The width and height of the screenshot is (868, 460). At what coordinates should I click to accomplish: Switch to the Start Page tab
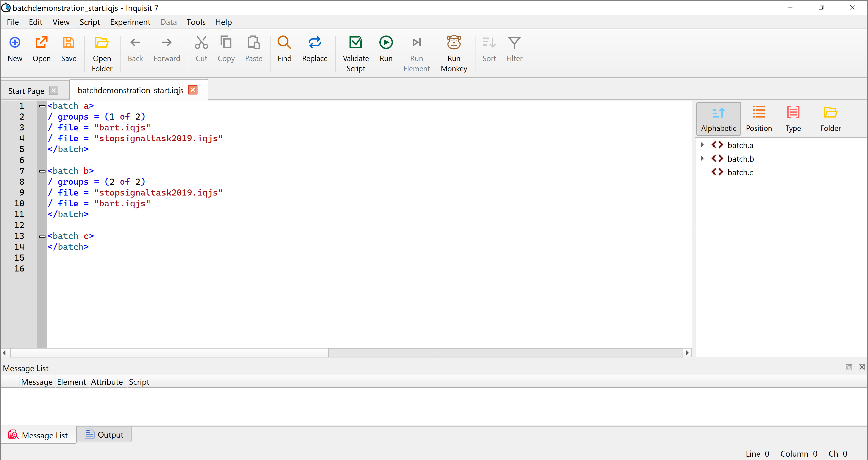[x=26, y=91]
